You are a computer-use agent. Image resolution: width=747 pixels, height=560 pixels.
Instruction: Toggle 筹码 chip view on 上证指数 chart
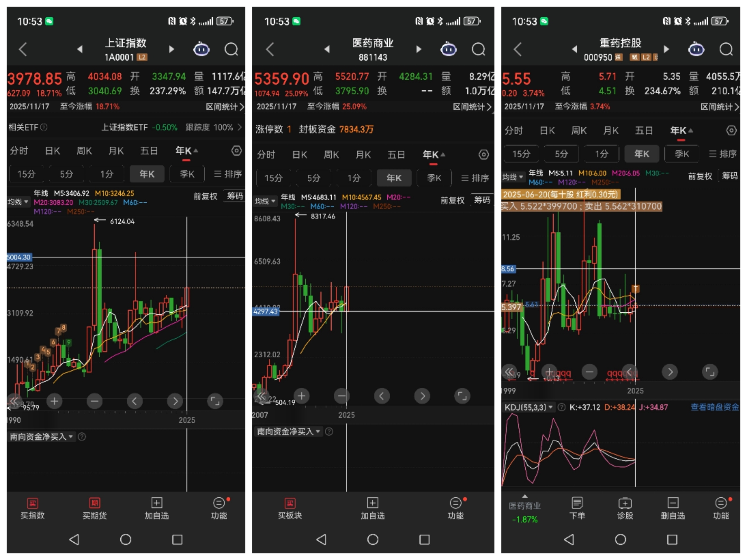pyautogui.click(x=235, y=196)
